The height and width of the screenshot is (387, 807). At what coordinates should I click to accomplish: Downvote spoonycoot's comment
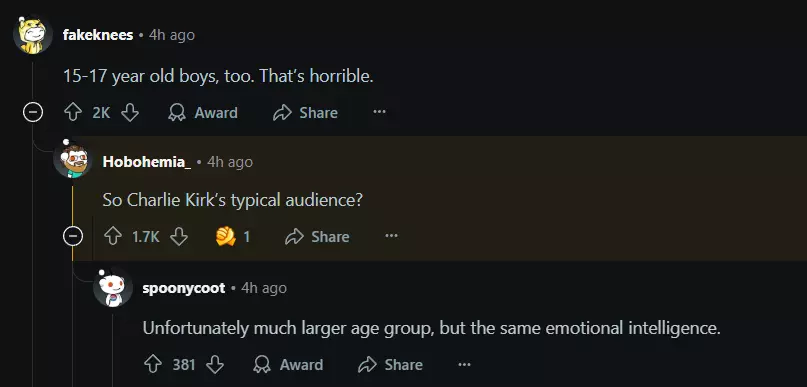(215, 365)
